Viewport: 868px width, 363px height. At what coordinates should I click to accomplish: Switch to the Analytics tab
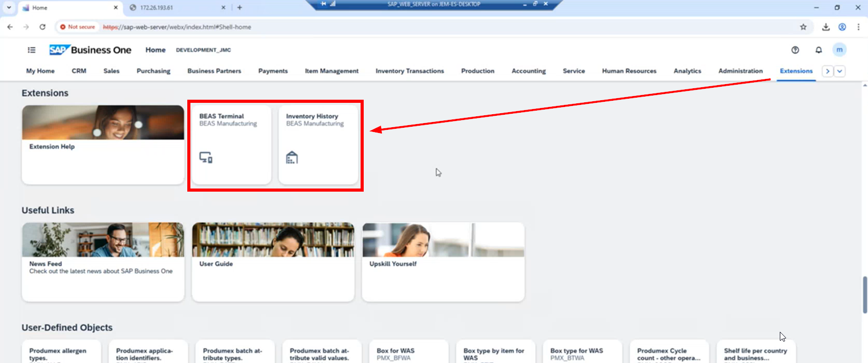pyautogui.click(x=687, y=71)
